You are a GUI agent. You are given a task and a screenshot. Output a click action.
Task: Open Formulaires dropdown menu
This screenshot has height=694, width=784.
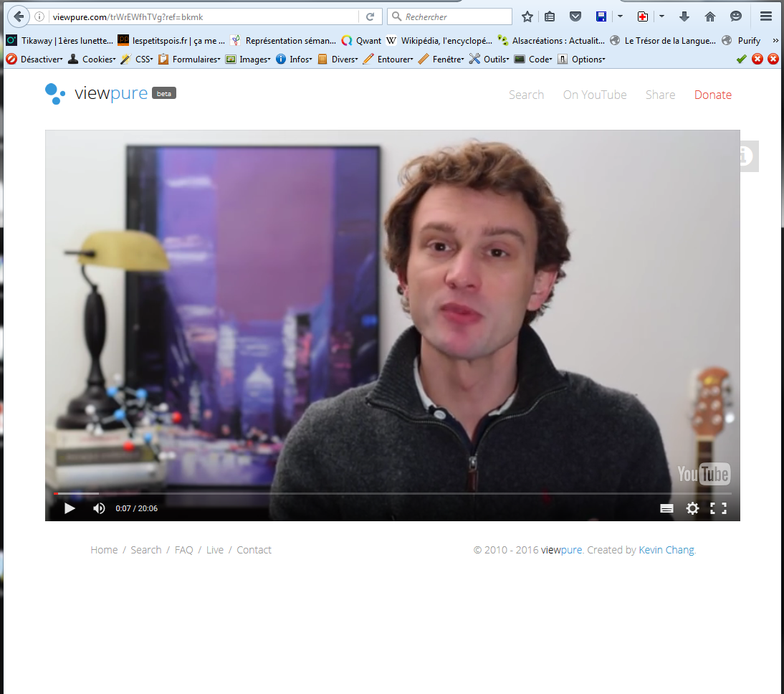189,59
